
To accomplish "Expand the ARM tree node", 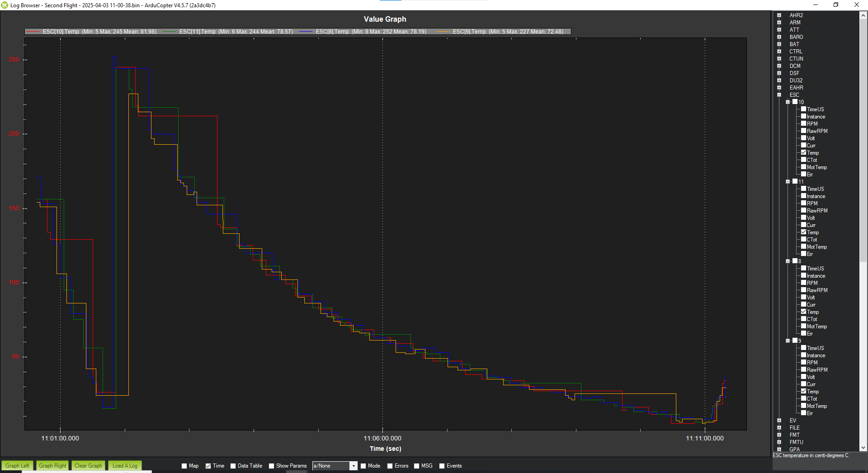I will [x=779, y=23].
